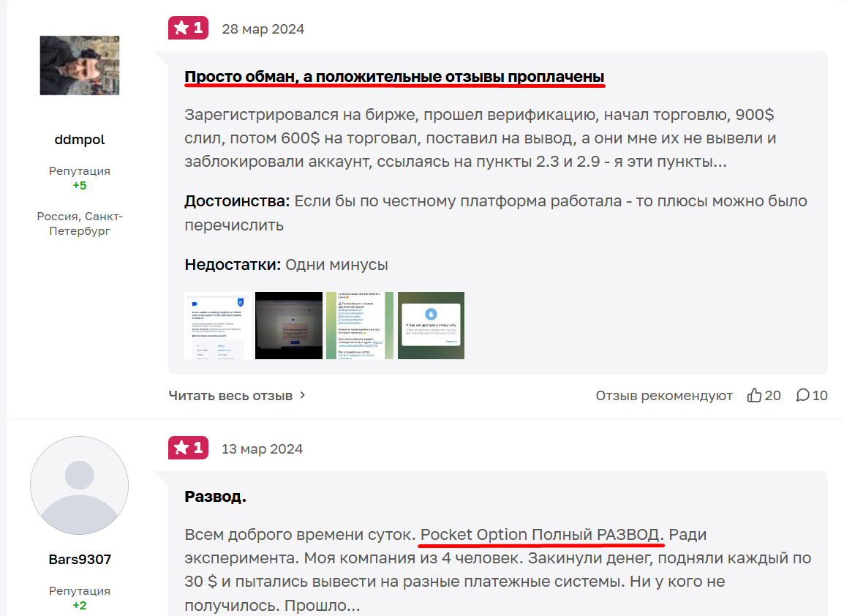Open the first attached white document screenshot
The height and width of the screenshot is (616, 844).
point(217,326)
